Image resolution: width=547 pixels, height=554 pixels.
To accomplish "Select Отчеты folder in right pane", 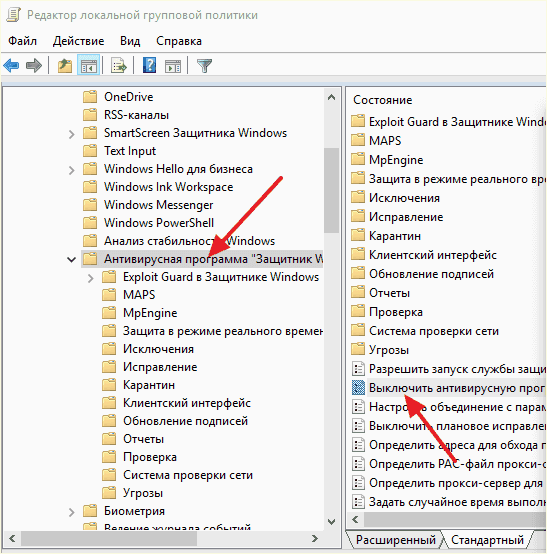I will pos(389,293).
